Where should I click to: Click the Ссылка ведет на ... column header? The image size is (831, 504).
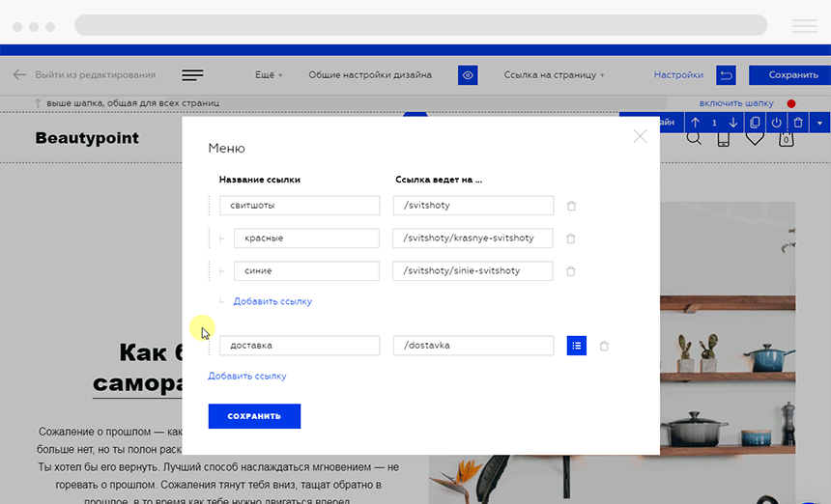[x=439, y=180]
